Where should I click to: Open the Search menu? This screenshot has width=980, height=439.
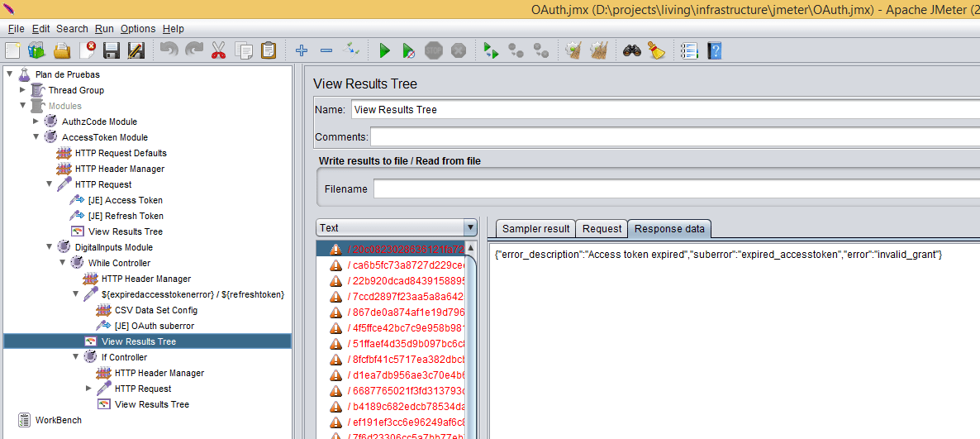point(72,29)
